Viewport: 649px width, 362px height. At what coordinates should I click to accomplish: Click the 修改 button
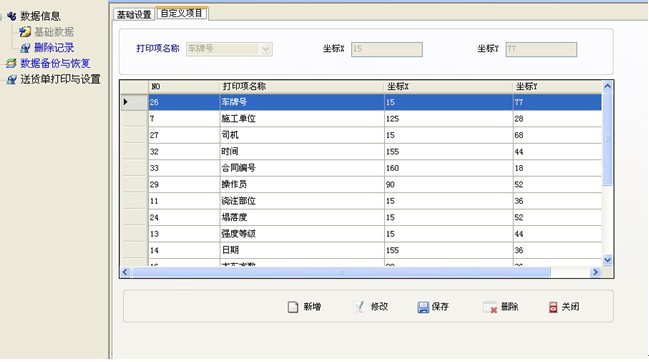point(371,307)
